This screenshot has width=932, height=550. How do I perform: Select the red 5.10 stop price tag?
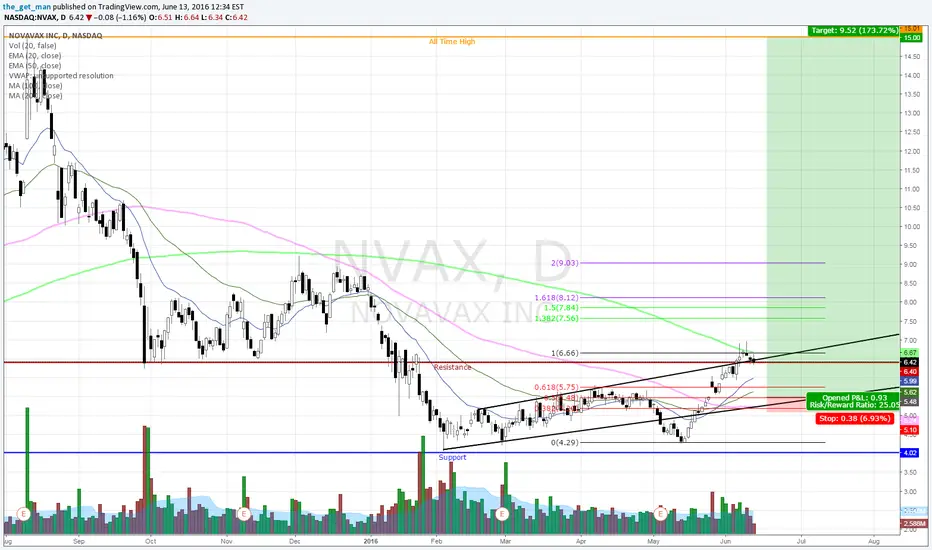coord(910,430)
